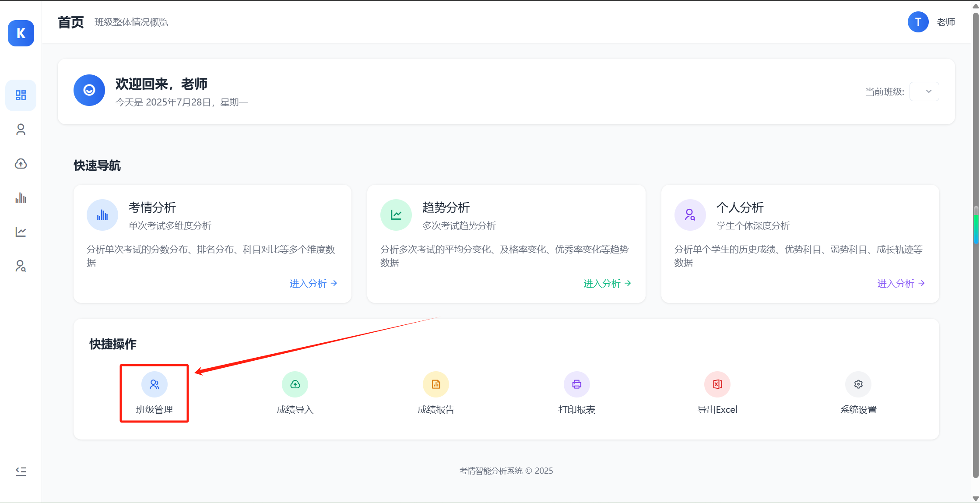980x503 pixels.
Task: Open the dashboard home icon in sidebar
Action: (21, 95)
